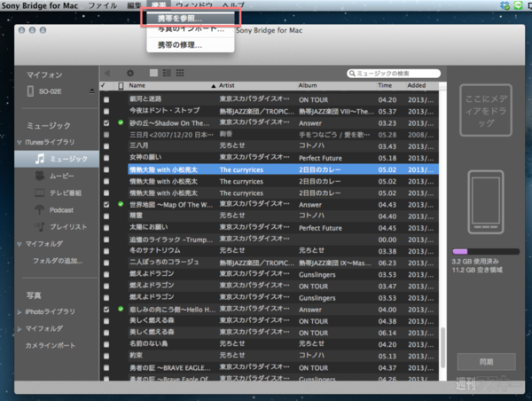
Task: Click the Podcast antenna icon
Action: [40, 210]
